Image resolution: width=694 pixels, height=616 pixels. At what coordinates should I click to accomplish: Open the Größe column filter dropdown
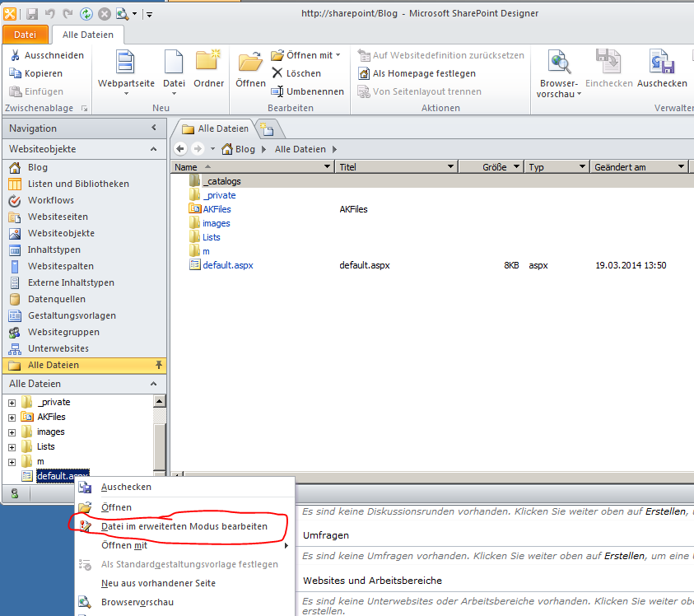pyautogui.click(x=516, y=167)
